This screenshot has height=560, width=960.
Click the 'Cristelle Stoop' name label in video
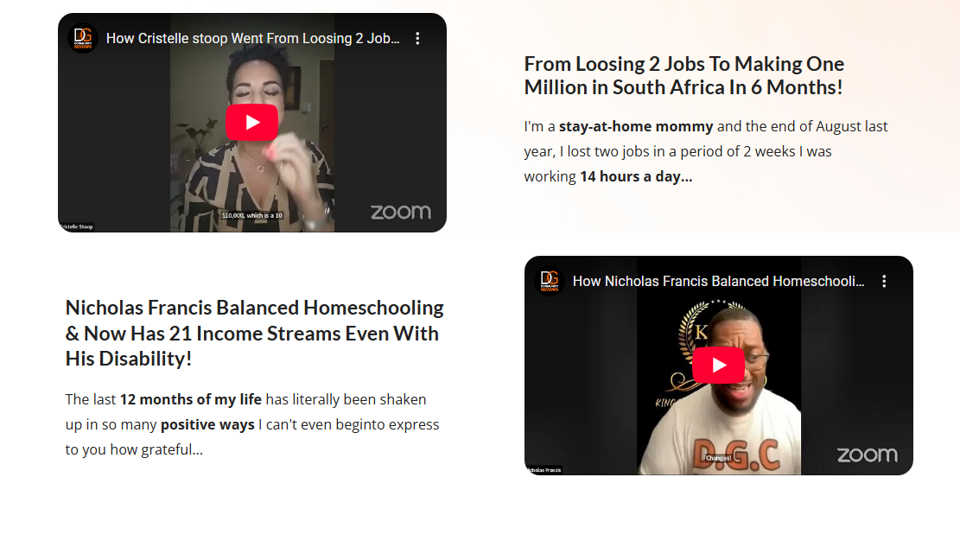pyautogui.click(x=77, y=227)
